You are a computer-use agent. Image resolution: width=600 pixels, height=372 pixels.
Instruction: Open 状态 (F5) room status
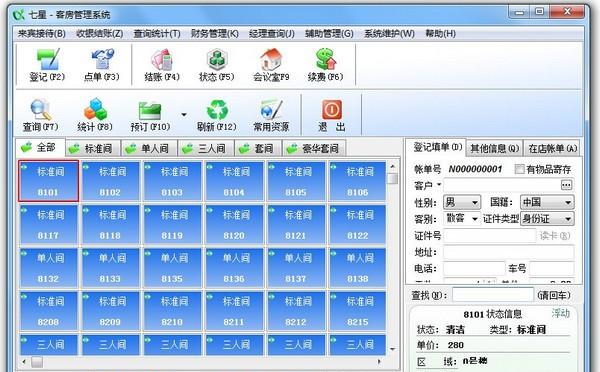point(217,65)
